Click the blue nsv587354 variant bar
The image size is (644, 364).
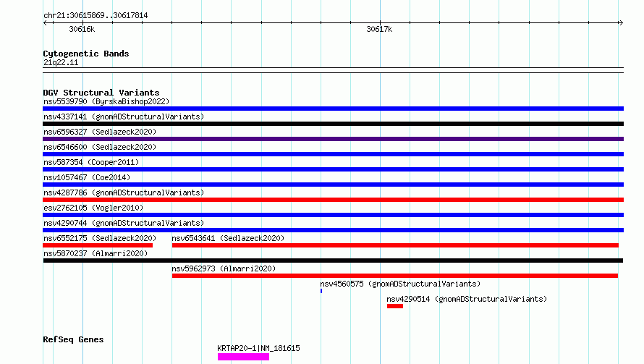click(x=333, y=169)
